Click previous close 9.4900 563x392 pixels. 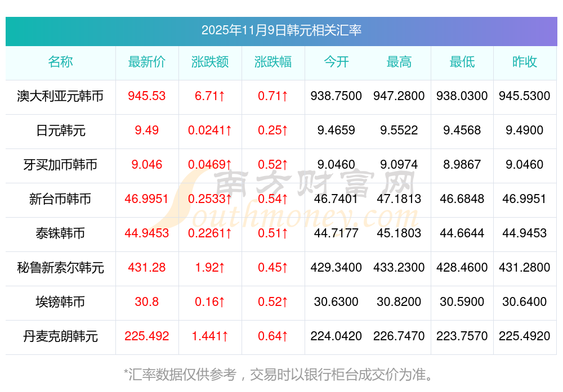point(525,130)
